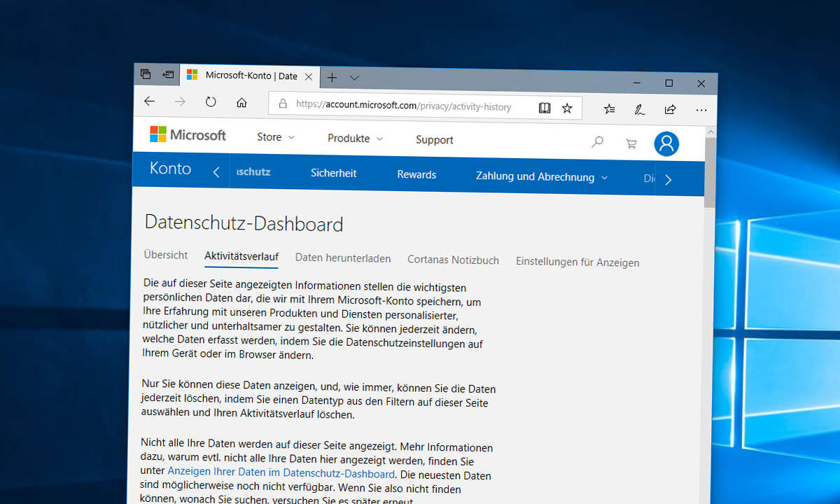Open a new tab with plus button
Image resolution: width=840 pixels, height=504 pixels.
click(x=332, y=77)
